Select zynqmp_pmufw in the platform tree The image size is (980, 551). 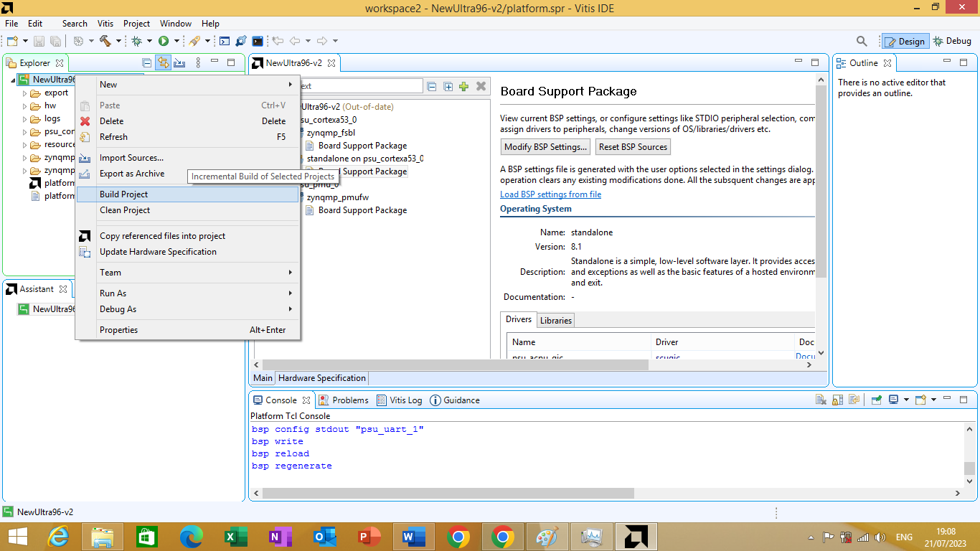(337, 197)
